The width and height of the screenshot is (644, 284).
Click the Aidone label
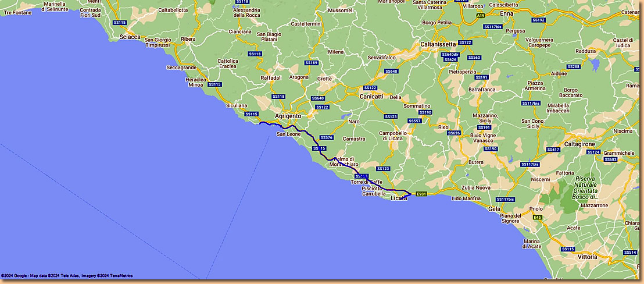pos(559,73)
